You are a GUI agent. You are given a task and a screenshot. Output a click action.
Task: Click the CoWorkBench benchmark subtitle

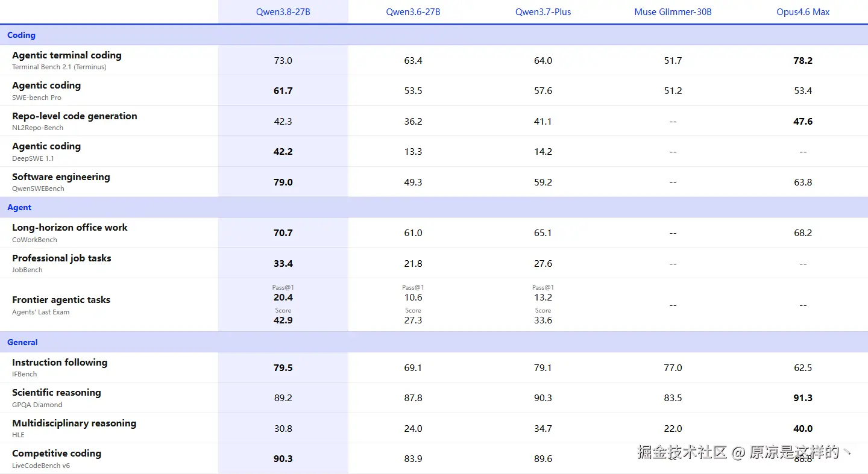[34, 240]
